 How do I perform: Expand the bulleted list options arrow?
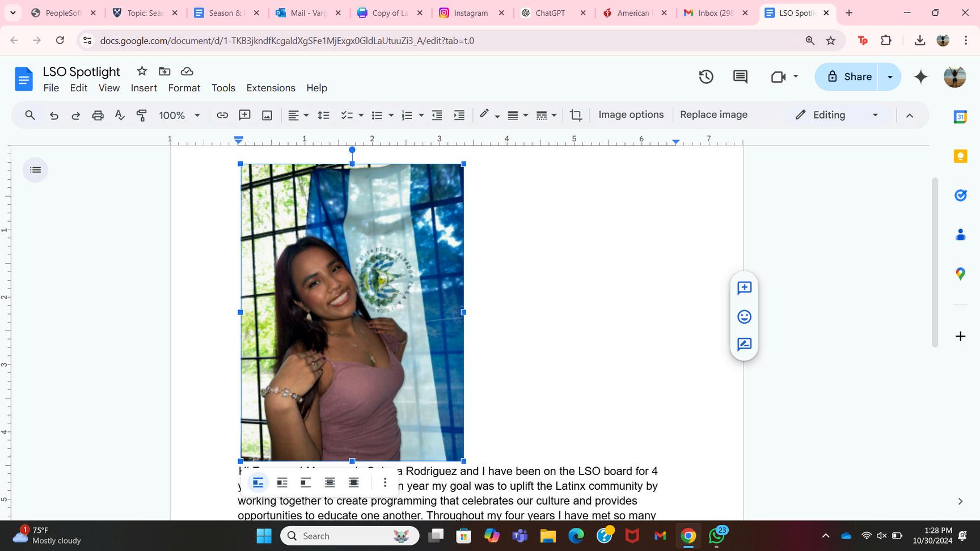point(391,115)
